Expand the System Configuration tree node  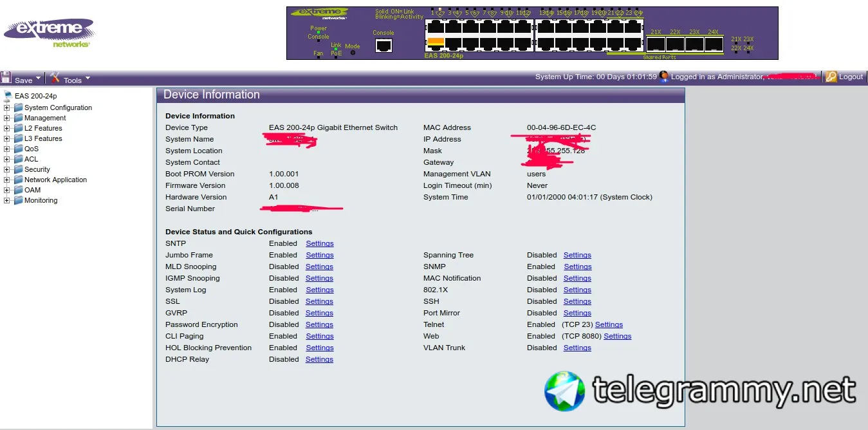pyautogui.click(x=7, y=107)
